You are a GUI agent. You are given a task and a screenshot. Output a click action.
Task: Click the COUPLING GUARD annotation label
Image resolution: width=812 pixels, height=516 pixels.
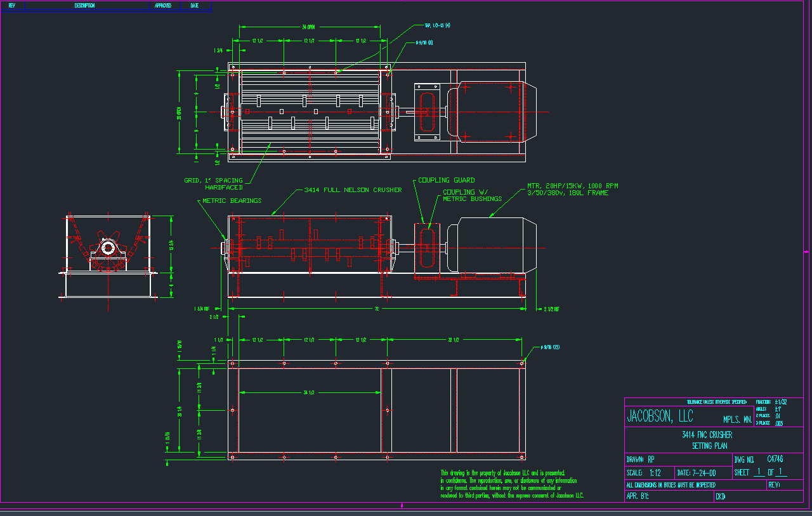(446, 180)
